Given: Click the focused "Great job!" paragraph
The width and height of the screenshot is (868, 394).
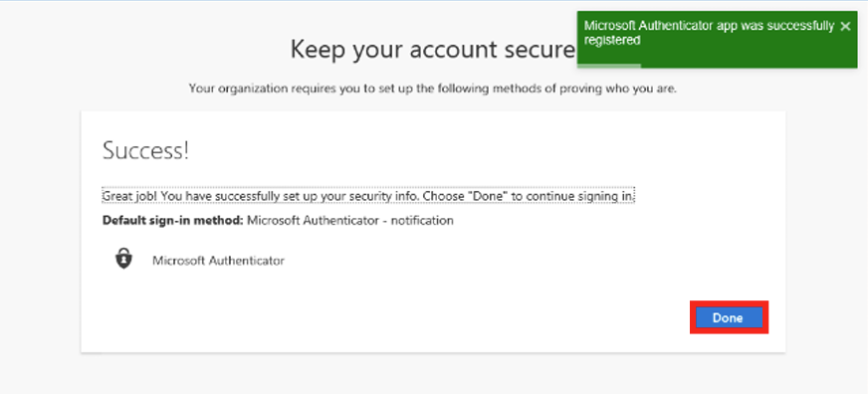Looking at the screenshot, I should pos(368,196).
